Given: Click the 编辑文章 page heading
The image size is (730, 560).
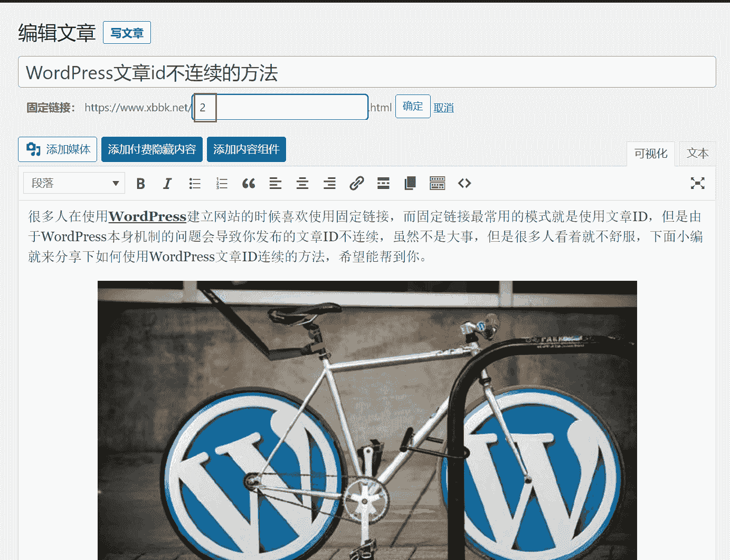Looking at the screenshot, I should [56, 33].
